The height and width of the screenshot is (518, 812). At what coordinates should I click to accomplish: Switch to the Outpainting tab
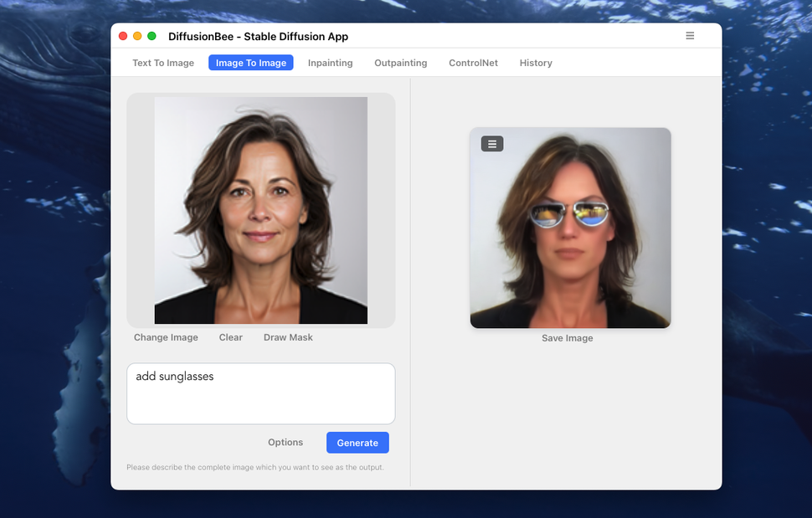tap(400, 62)
